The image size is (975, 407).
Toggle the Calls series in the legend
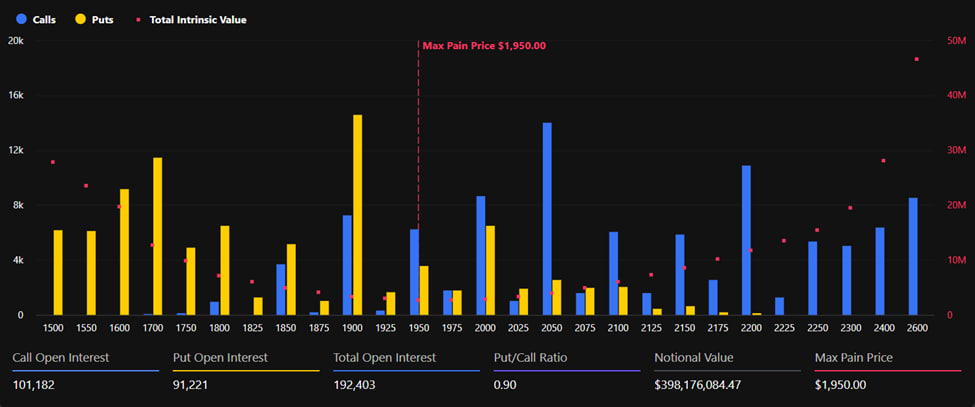tap(35, 19)
